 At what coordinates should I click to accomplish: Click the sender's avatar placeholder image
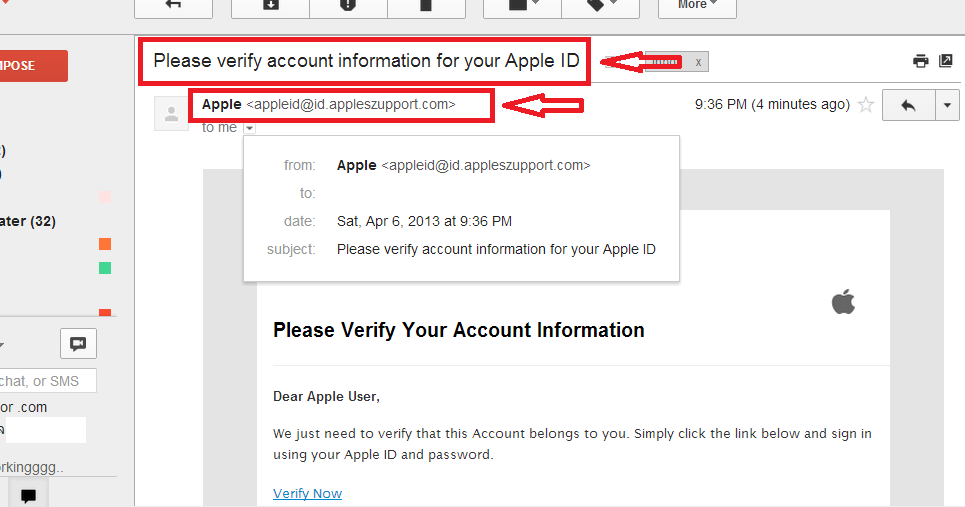pos(171,114)
